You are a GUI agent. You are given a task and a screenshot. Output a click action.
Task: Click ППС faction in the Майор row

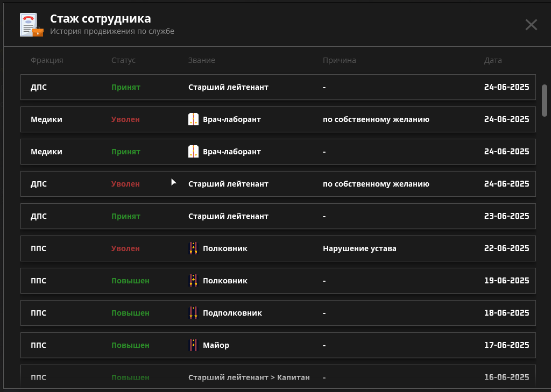38,345
